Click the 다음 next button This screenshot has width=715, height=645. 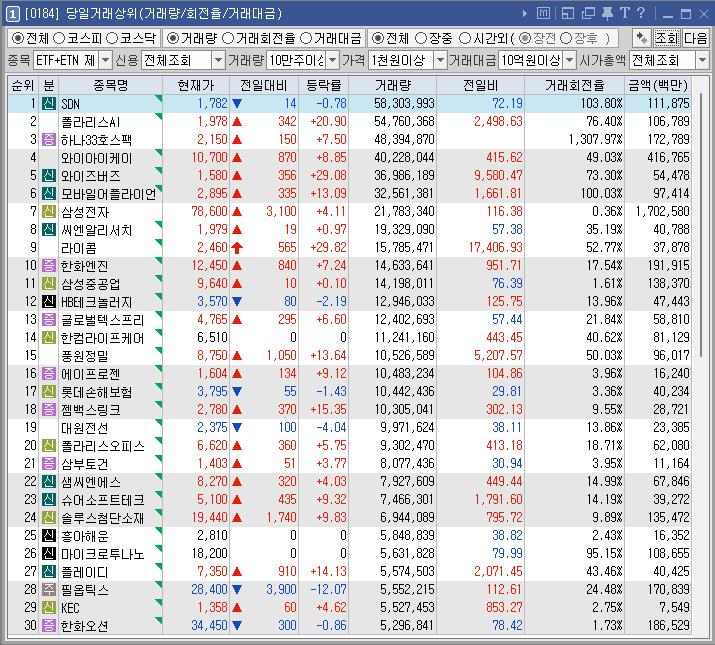click(x=695, y=38)
